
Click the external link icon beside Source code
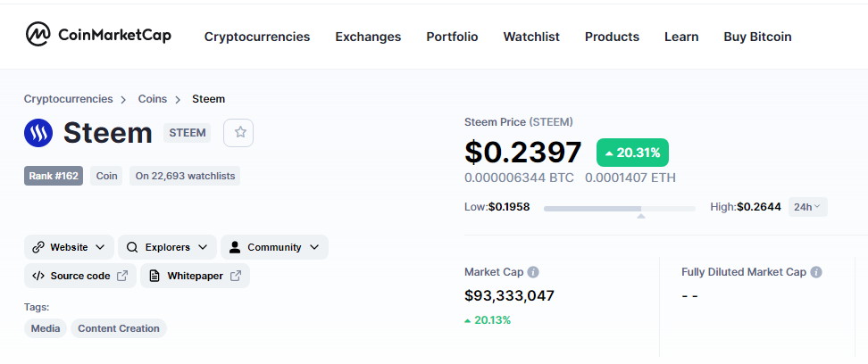coord(122,276)
